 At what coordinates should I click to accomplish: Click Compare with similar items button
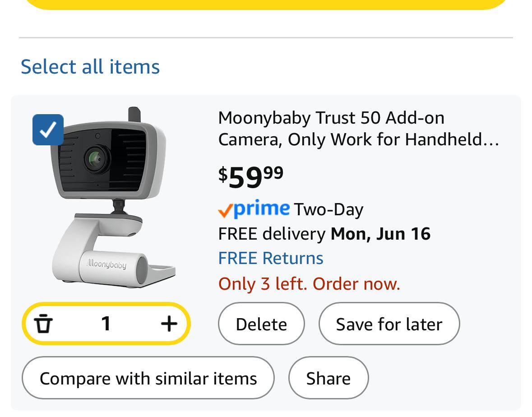(x=148, y=378)
